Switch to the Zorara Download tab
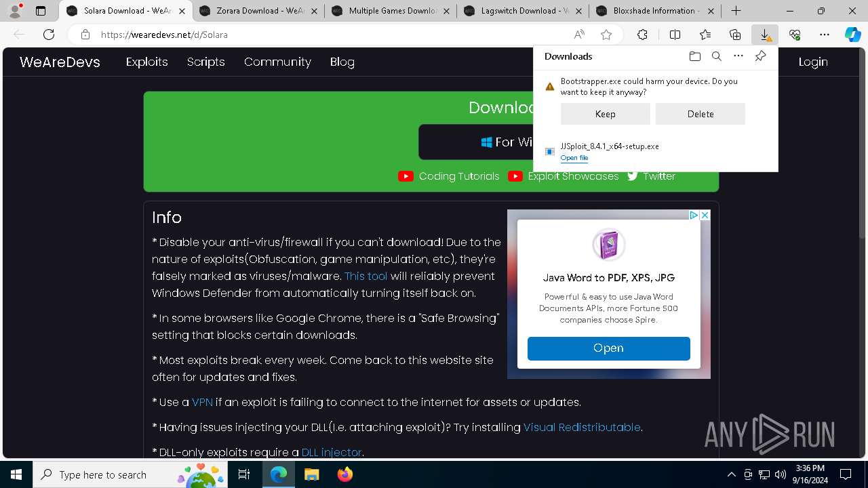Viewport: 868px width, 488px height. click(x=258, y=11)
